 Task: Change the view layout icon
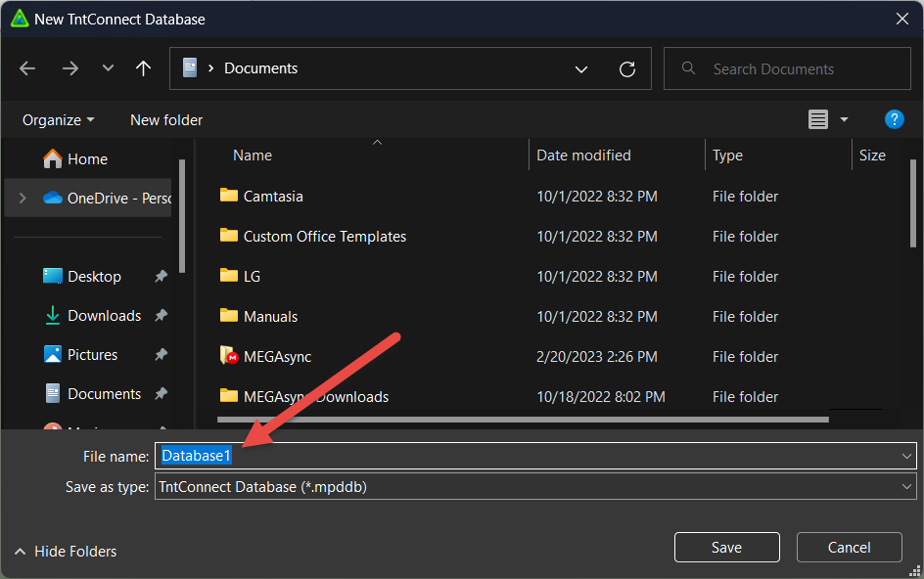(818, 119)
